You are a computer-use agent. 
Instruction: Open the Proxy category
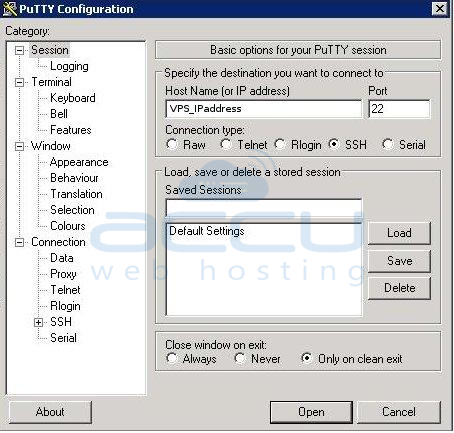[63, 274]
